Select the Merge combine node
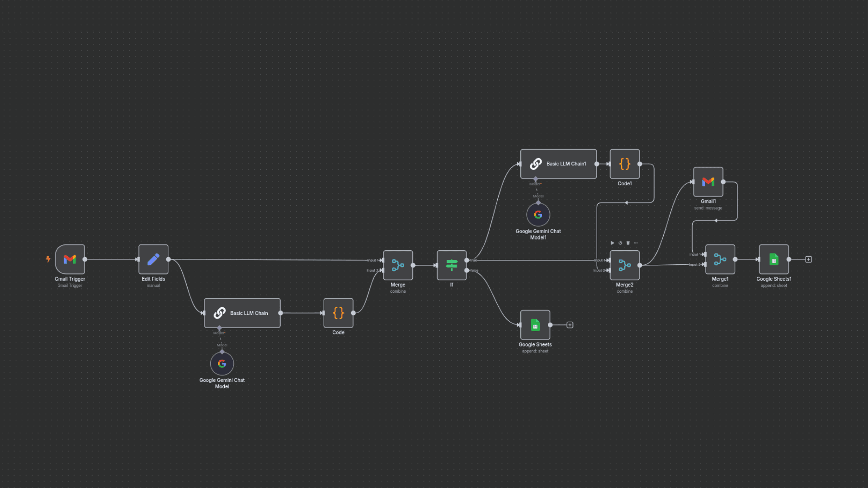This screenshot has width=868, height=488. (x=398, y=265)
